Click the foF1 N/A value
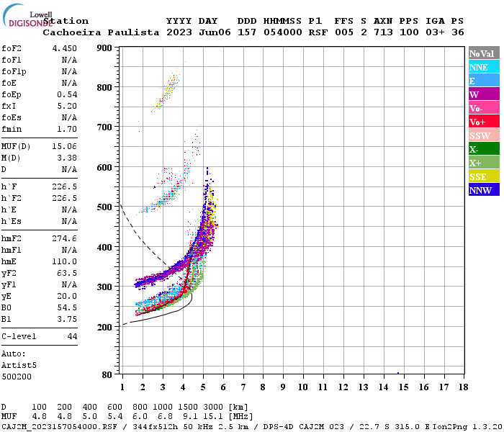This screenshot has width=504, height=432. [69, 60]
